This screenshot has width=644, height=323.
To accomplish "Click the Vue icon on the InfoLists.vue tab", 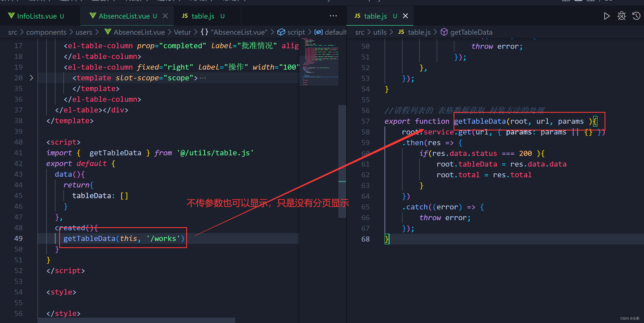I will pyautogui.click(x=11, y=16).
